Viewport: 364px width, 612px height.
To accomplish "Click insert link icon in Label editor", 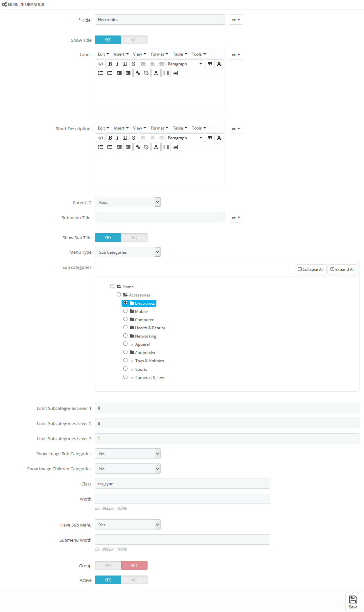I will (x=138, y=73).
